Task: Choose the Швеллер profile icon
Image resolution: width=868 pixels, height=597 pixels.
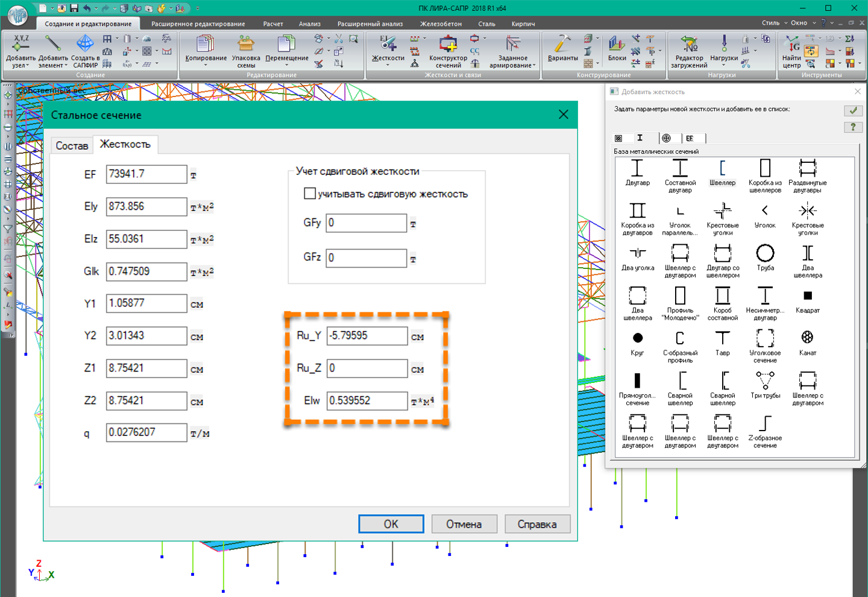Action: click(x=722, y=169)
